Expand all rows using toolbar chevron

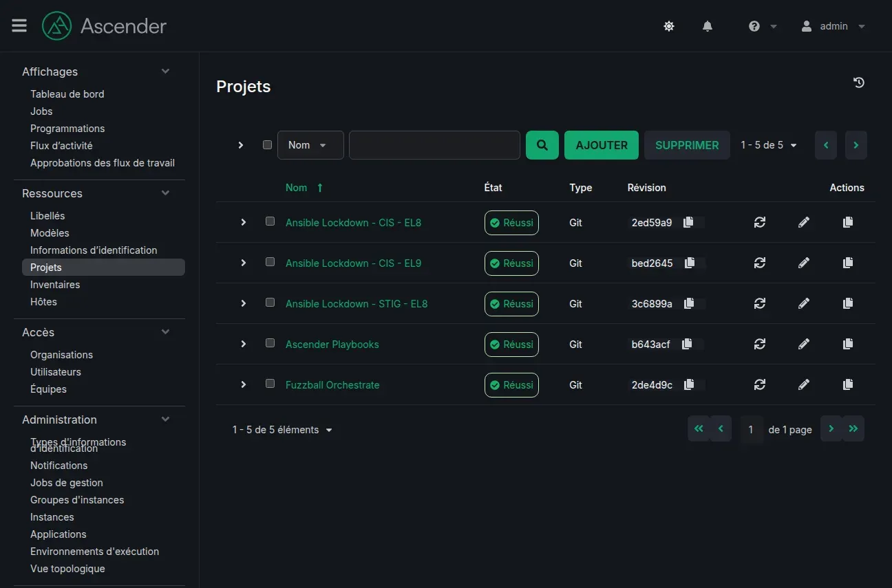coord(240,145)
